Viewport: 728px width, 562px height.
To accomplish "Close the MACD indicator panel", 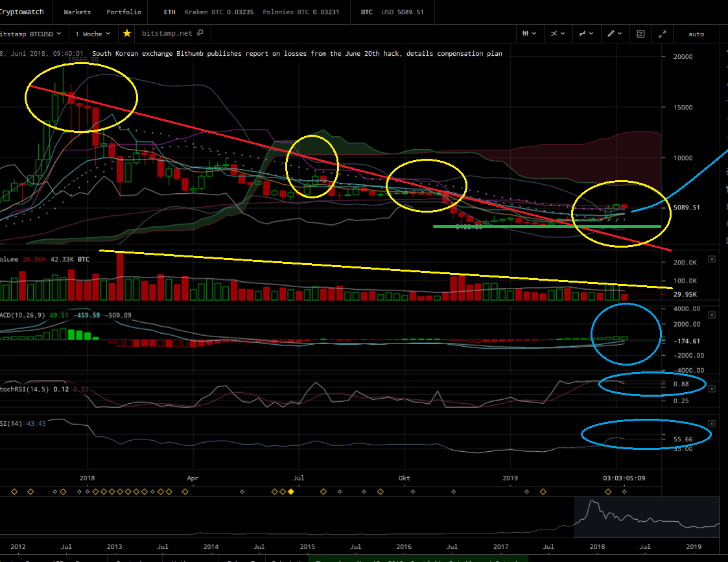I will [712, 315].
